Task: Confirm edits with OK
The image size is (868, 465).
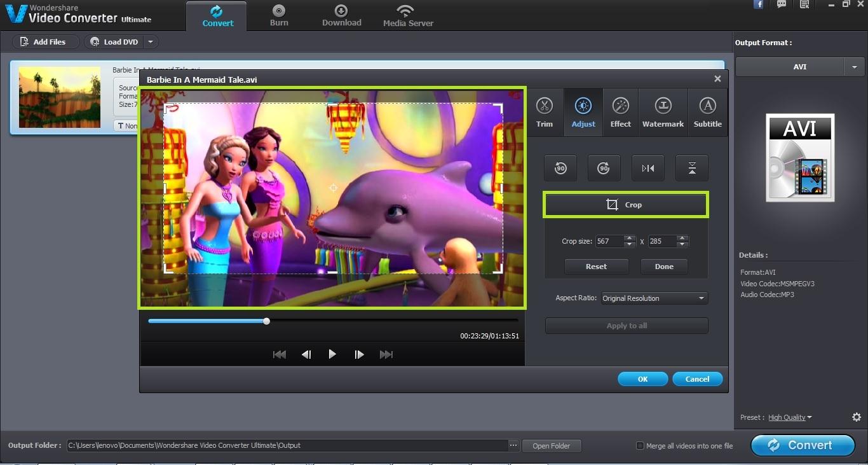Action: pos(642,379)
